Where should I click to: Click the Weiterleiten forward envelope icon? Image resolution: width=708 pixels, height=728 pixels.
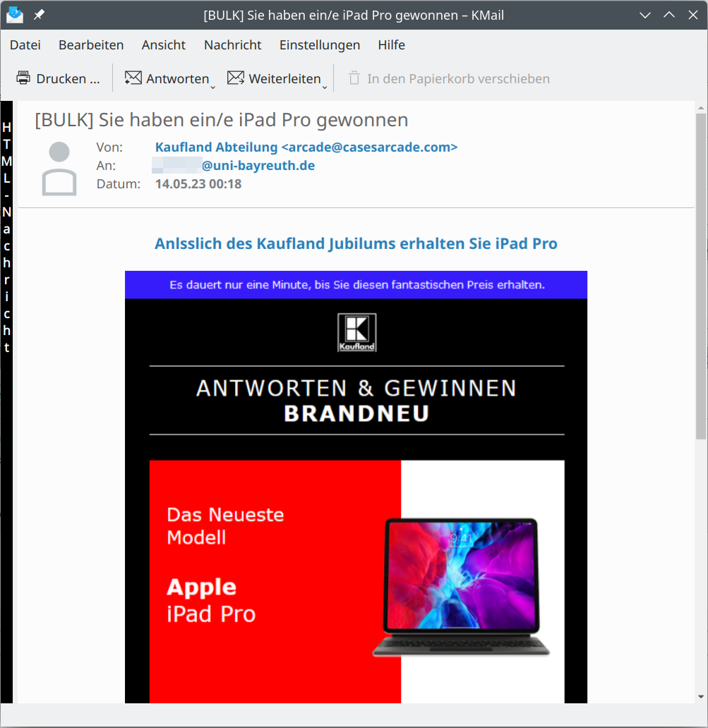point(235,78)
